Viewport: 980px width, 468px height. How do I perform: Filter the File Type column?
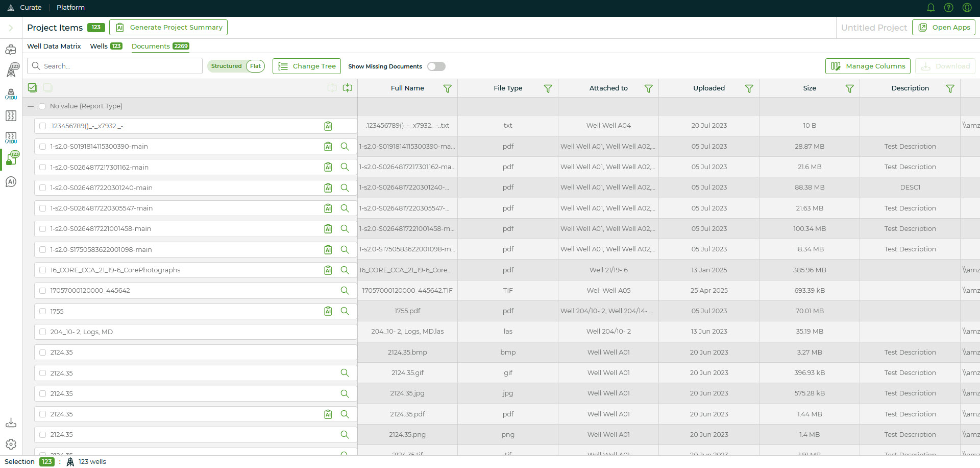tap(548, 89)
